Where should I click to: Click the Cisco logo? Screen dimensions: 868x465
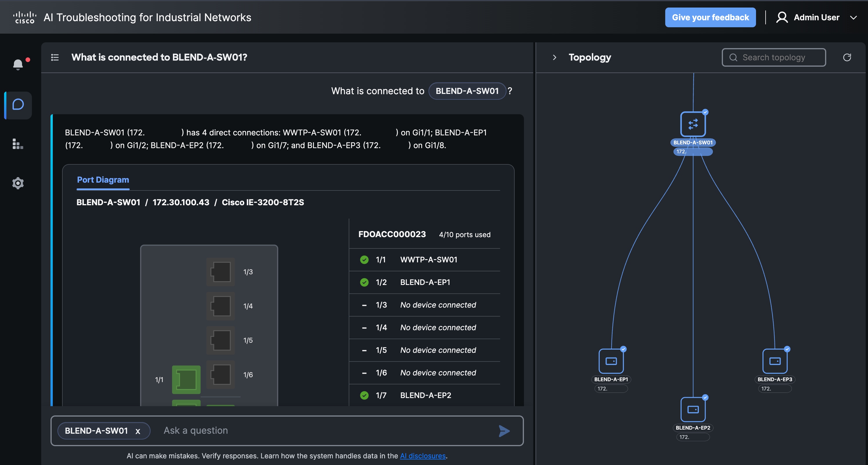25,17
